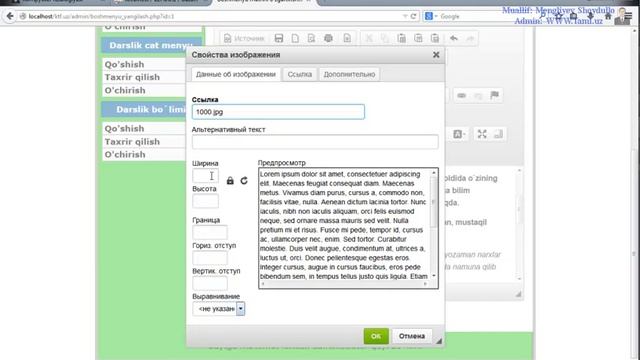Click the Высота height input field
The height and width of the screenshot is (360, 640).
point(205,201)
